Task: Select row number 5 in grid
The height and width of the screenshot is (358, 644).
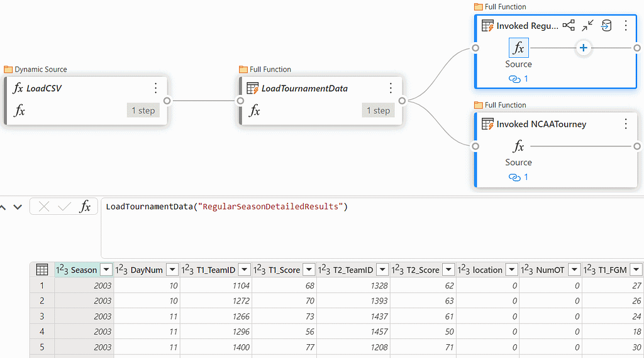Action: tap(42, 347)
